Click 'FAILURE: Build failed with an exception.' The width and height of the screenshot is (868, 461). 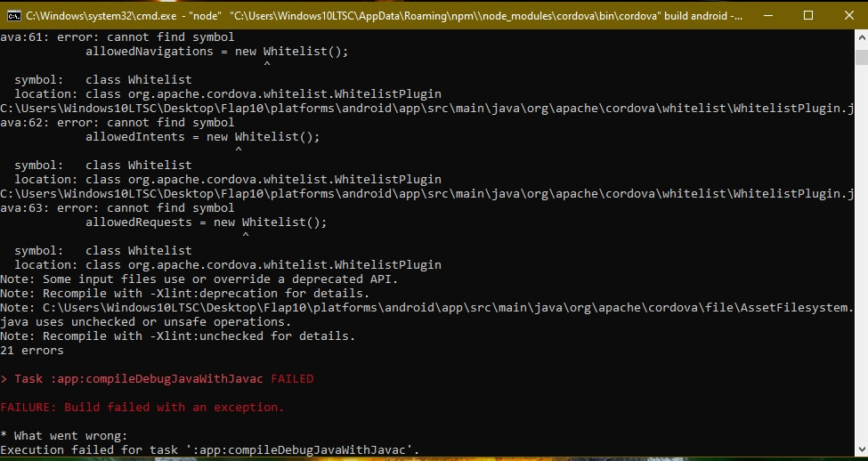click(142, 408)
